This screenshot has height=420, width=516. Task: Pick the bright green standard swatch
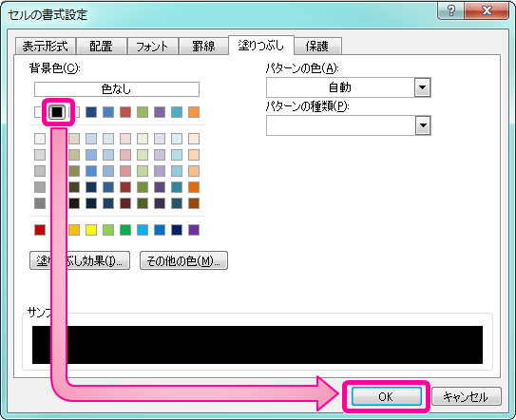[x=125, y=230]
